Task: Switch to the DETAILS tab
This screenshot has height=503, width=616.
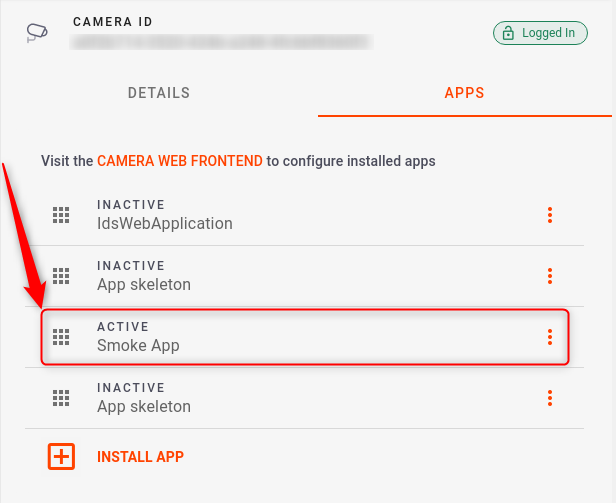Action: click(x=159, y=93)
